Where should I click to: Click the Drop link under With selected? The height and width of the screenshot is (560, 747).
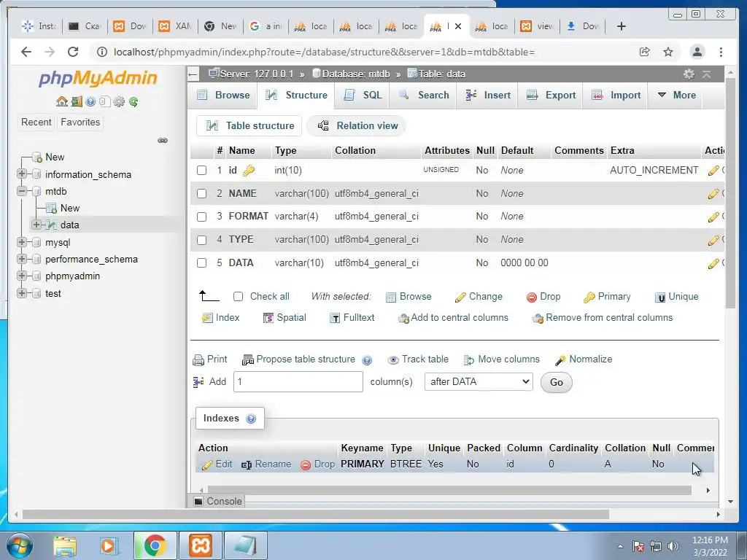(x=543, y=297)
